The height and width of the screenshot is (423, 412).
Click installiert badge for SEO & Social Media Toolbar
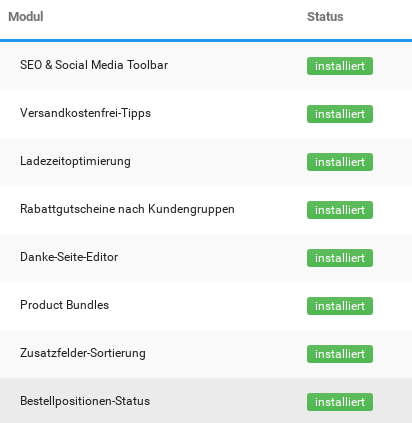click(x=340, y=66)
